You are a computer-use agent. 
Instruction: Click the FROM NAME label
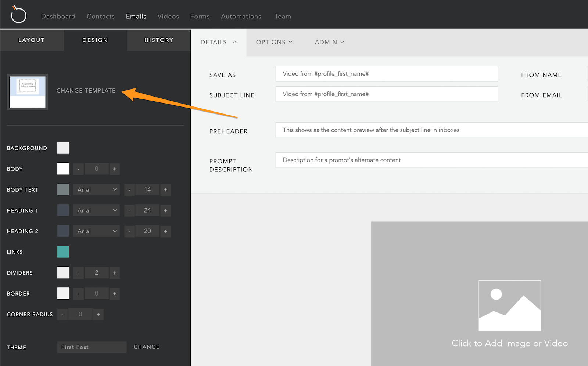pyautogui.click(x=541, y=75)
